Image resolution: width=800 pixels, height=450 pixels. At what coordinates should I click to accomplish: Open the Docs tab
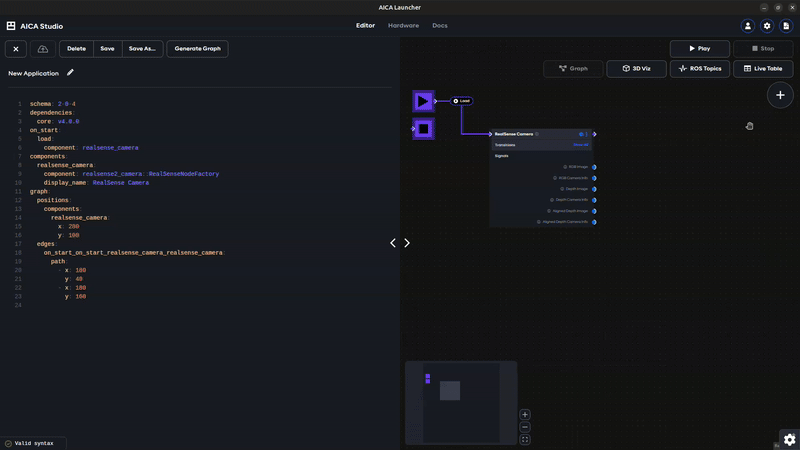click(440, 26)
